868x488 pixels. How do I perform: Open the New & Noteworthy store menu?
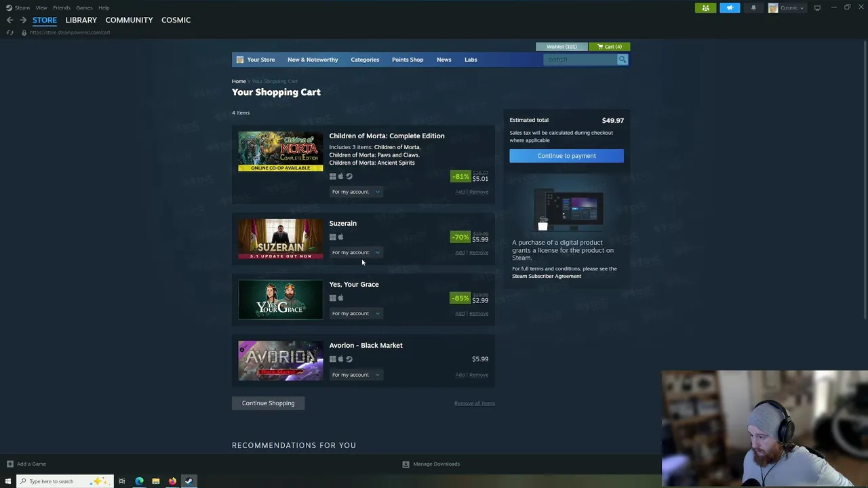pos(313,60)
